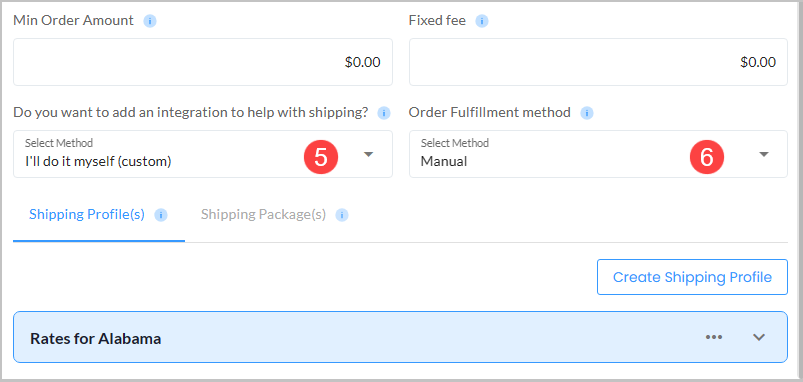Viewport: 803px width, 382px height.
Task: Click the Min Order Amount info icon
Action: 150,21
